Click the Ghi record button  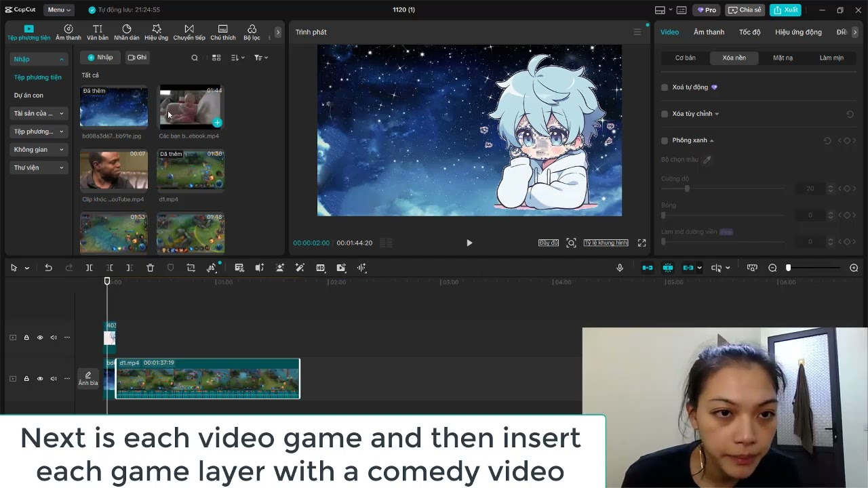pos(137,58)
